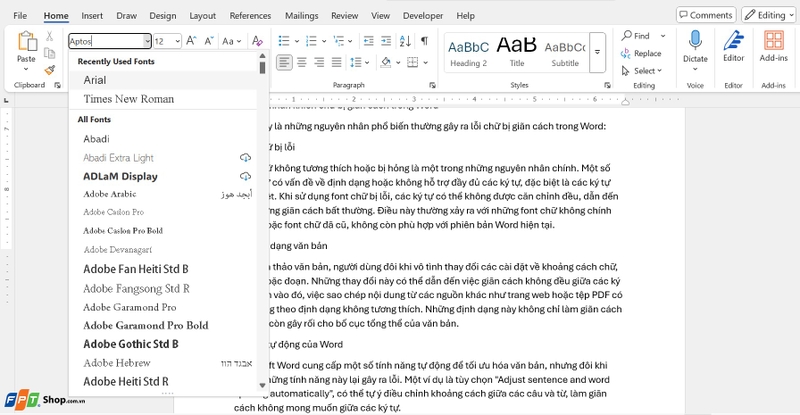Viewport: 800px width, 415px height.
Task: Apply Title style
Action: pos(516,53)
